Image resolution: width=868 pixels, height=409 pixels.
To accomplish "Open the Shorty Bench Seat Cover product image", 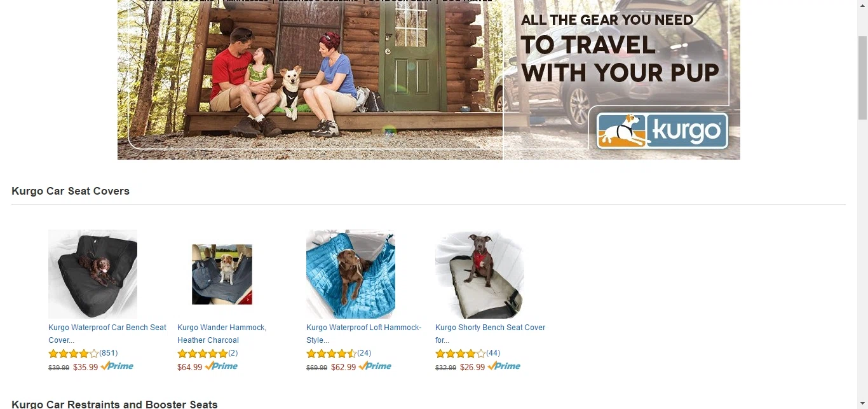I will click(480, 274).
